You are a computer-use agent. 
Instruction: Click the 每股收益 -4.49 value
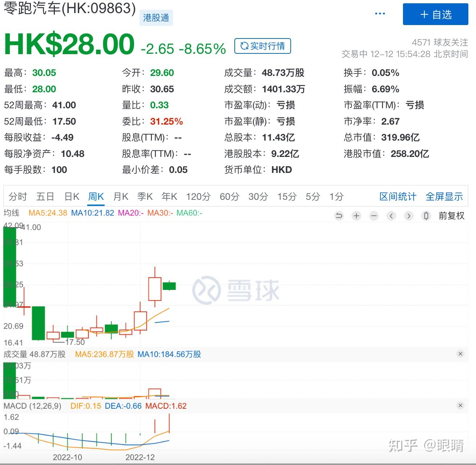click(62, 137)
